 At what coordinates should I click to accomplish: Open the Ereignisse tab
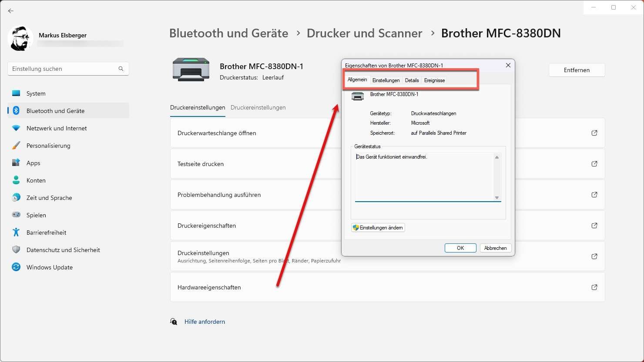coord(434,80)
